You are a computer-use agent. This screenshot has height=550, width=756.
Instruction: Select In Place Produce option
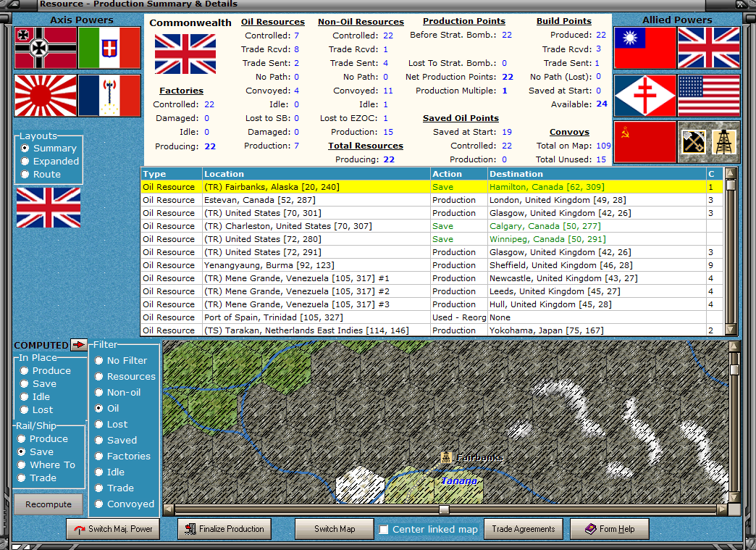46,370
